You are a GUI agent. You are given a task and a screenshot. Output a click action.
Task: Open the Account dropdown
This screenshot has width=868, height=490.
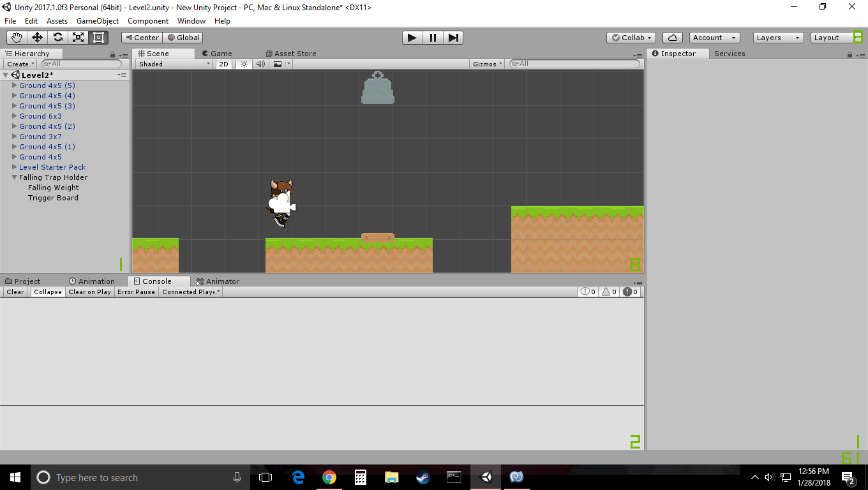715,38
